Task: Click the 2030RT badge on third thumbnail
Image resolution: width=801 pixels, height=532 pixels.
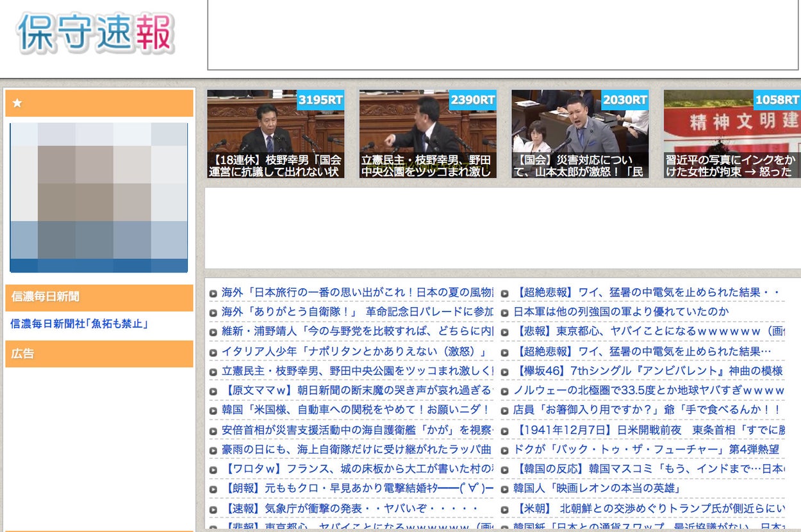Action: (x=625, y=99)
